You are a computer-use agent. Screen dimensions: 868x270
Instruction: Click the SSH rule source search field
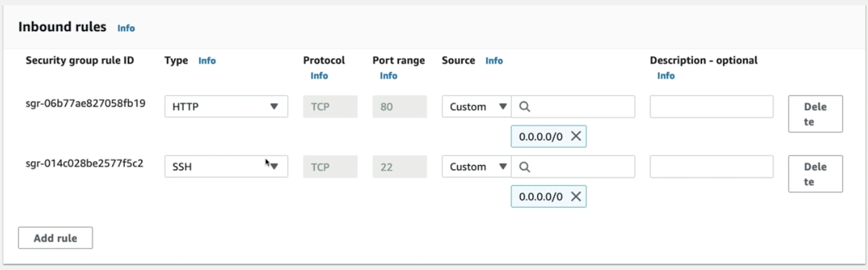(x=579, y=167)
